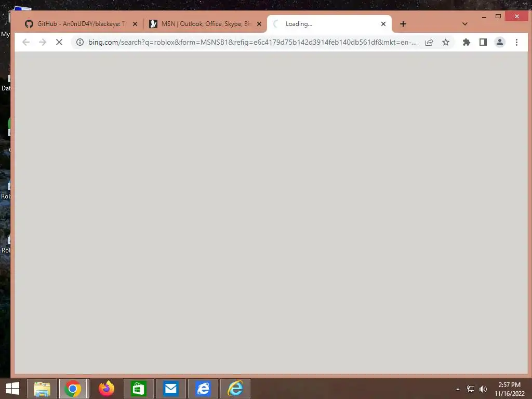532x399 pixels.
Task: Switch to the GitHub blackeye tab
Action: tap(81, 24)
